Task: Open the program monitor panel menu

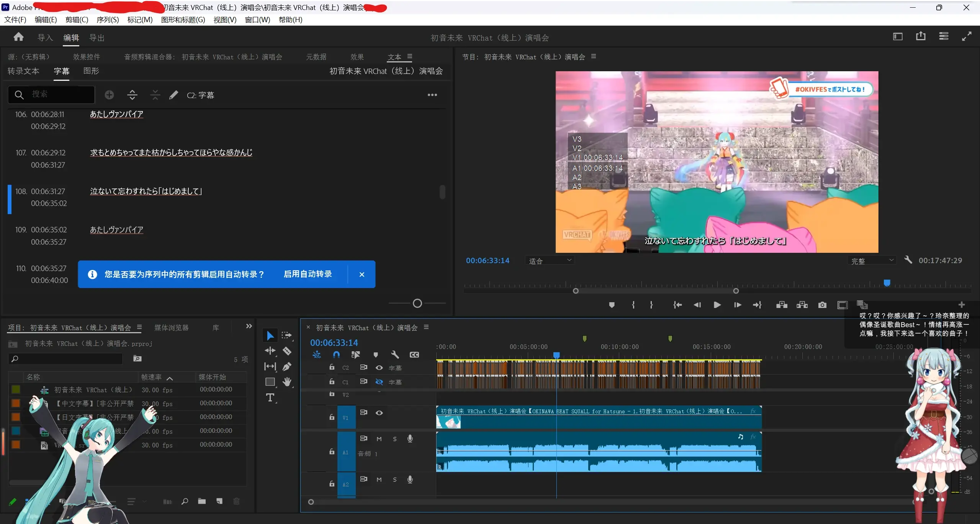Action: tap(594, 56)
